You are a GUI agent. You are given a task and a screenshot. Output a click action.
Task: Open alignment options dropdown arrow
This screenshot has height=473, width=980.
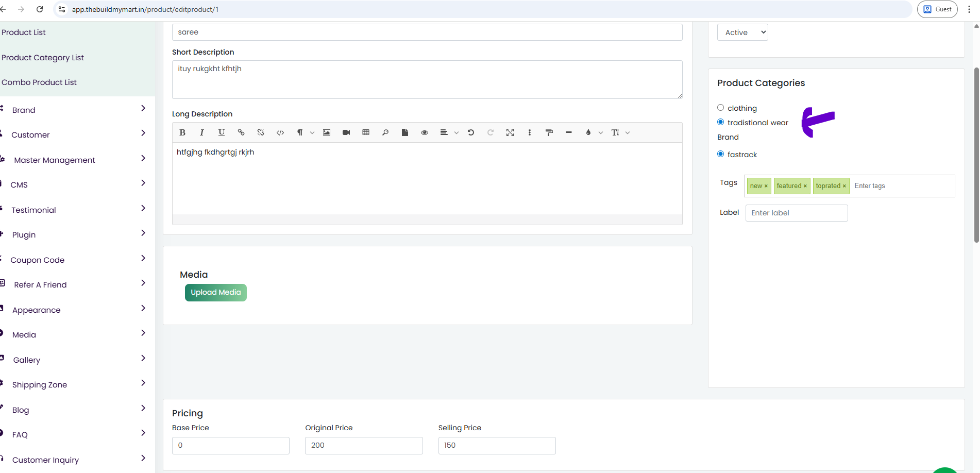(457, 132)
